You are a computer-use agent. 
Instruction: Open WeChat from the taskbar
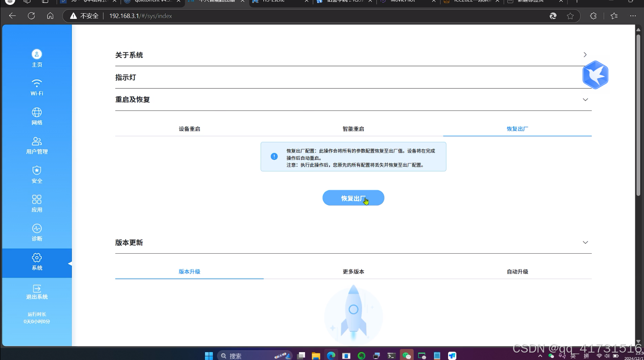[407, 356]
